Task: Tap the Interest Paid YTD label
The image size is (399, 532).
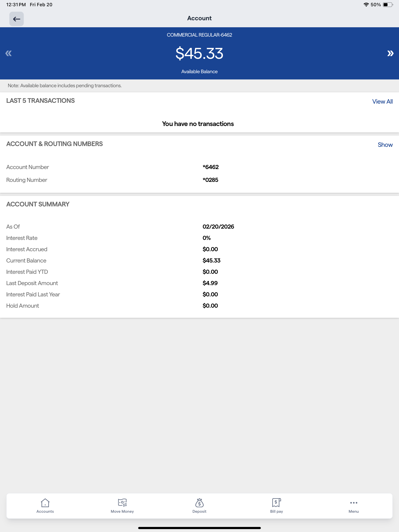Action: point(27,272)
